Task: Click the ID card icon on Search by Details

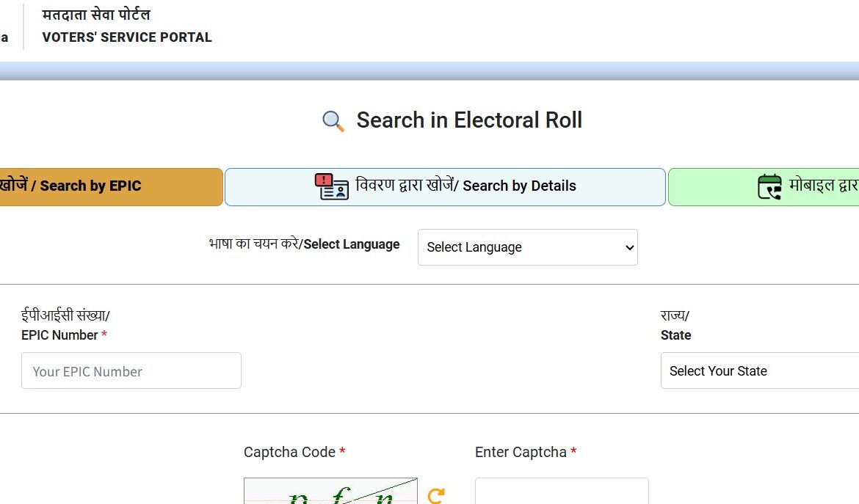Action: coord(332,186)
